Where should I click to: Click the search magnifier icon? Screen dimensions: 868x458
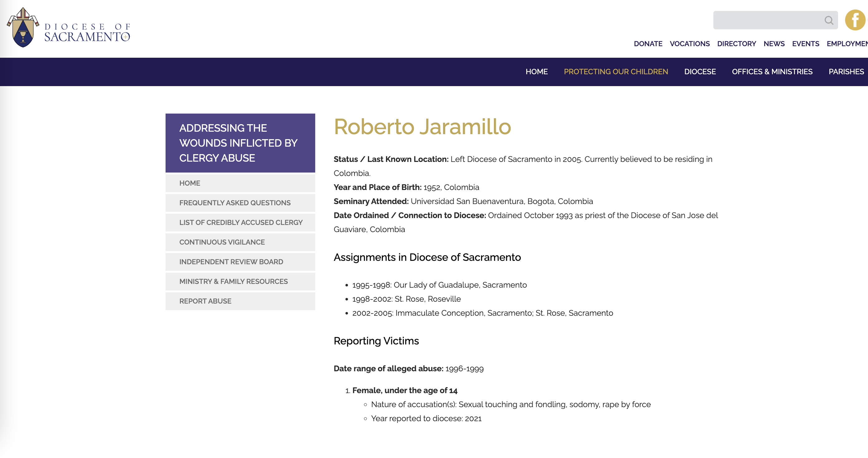click(x=829, y=21)
